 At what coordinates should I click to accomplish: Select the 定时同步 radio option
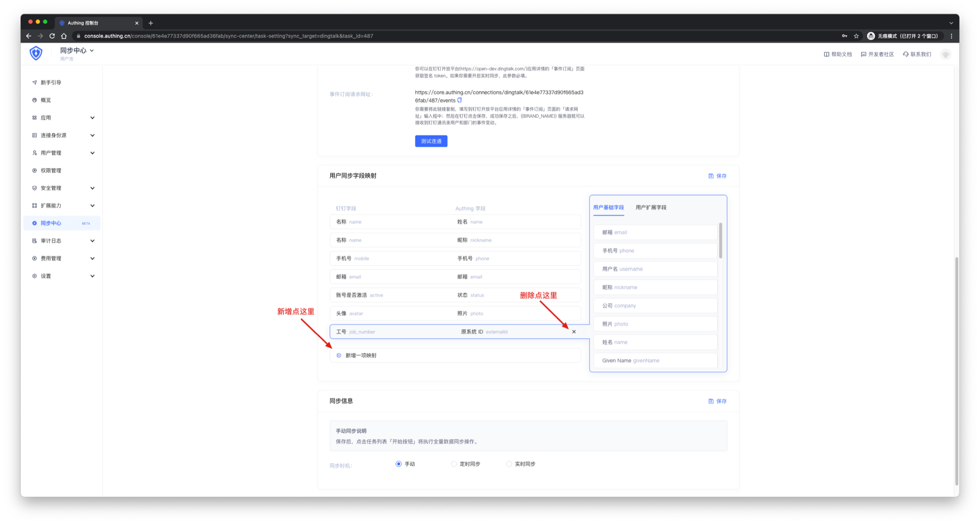(x=454, y=464)
